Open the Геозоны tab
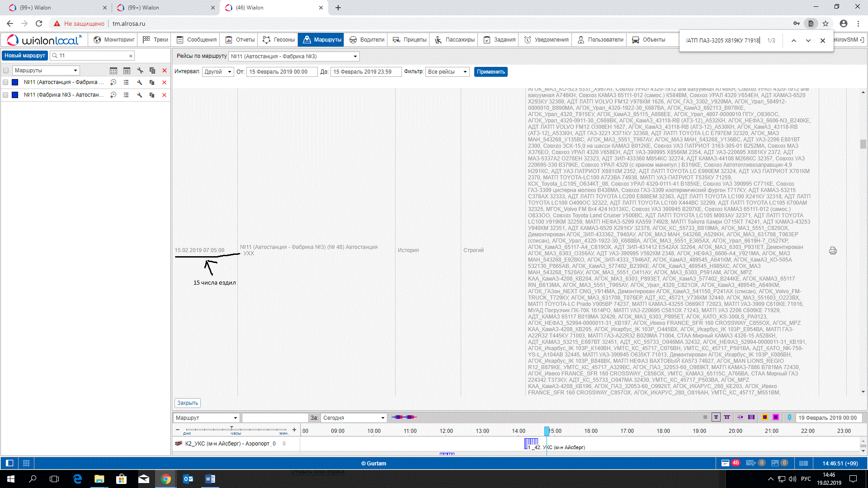Image resolution: width=868 pixels, height=488 pixels. pyautogui.click(x=278, y=40)
